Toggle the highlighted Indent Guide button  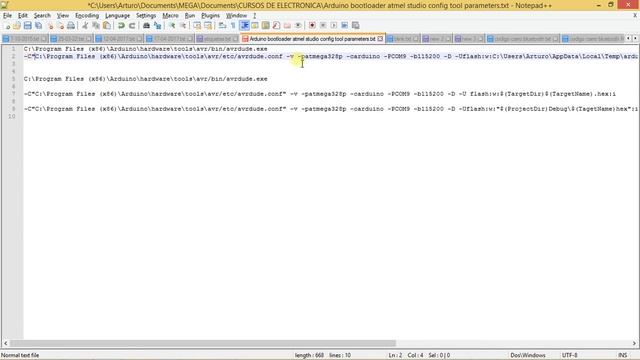(x=244, y=26)
